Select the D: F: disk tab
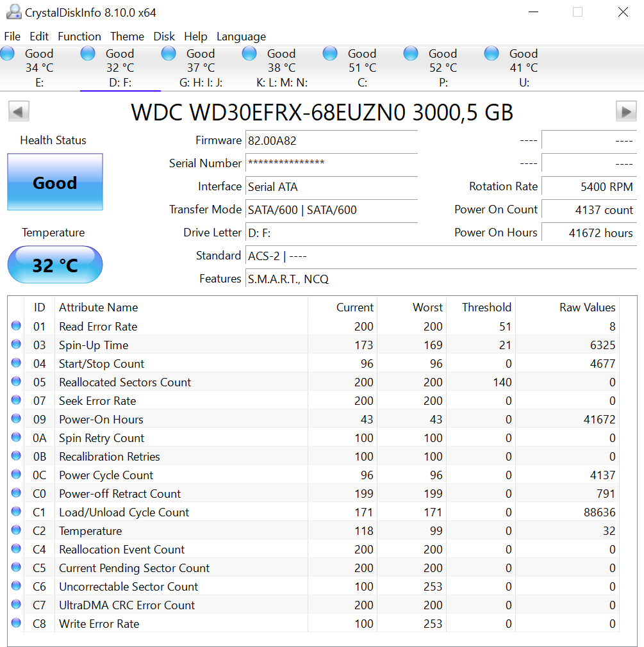Viewport: 644px width, 647px height. click(x=120, y=68)
